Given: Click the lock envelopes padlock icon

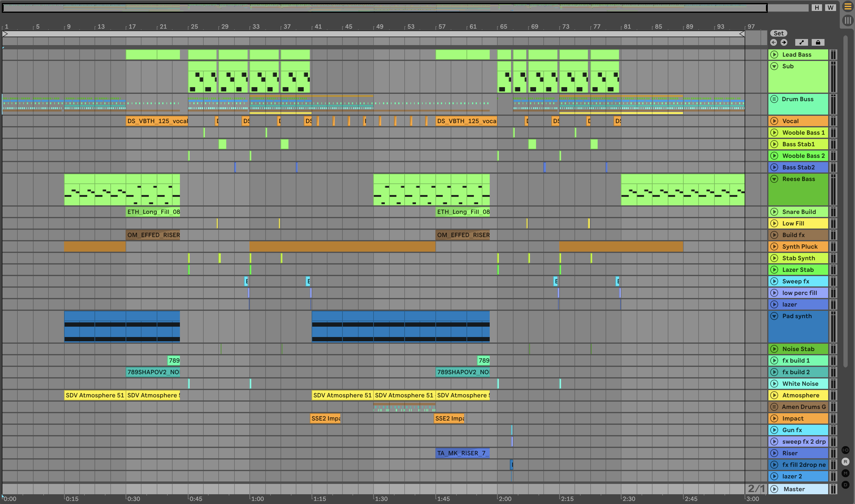Looking at the screenshot, I should (818, 42).
